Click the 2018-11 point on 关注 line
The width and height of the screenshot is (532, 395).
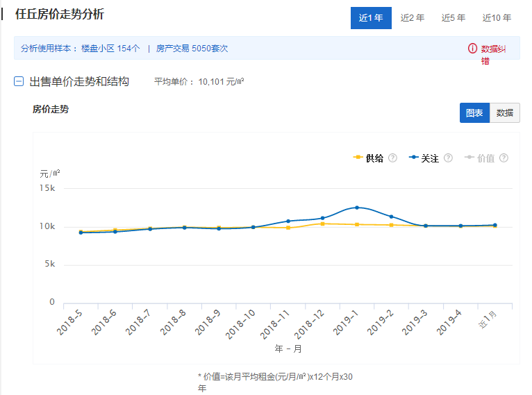[x=288, y=221]
